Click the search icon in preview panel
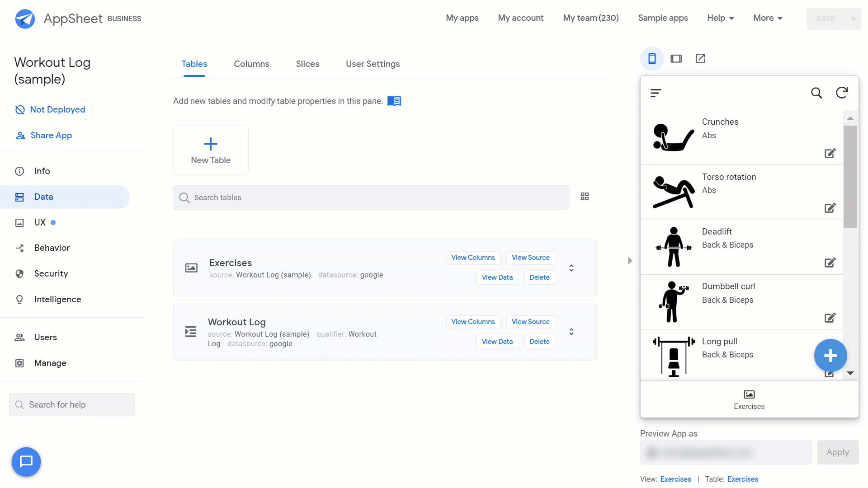868x488 pixels. click(x=816, y=92)
